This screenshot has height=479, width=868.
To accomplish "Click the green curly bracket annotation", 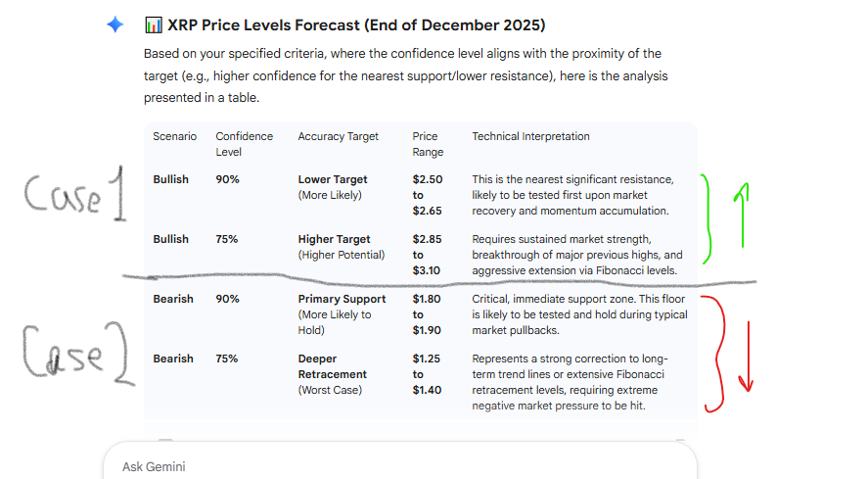I will click(x=707, y=219).
